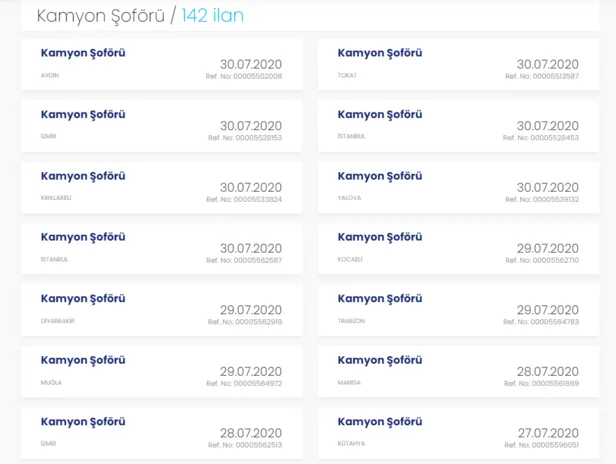
Task: Select the Muğla Kamyon Şoförü listing
Action: (83, 360)
